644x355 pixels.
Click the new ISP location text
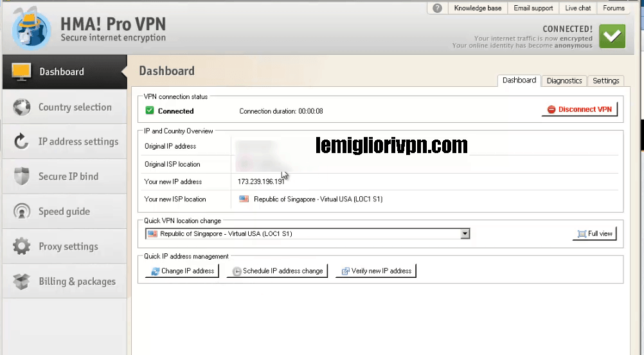(318, 199)
